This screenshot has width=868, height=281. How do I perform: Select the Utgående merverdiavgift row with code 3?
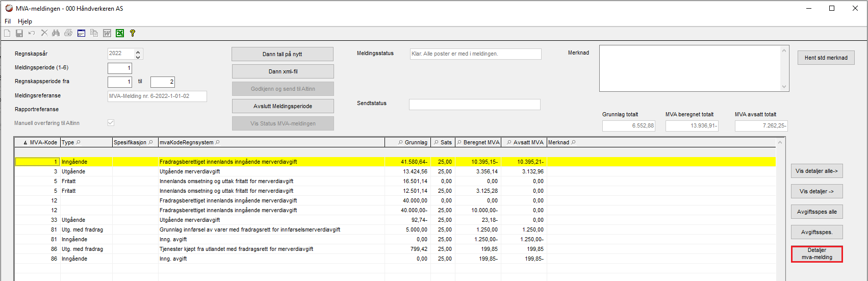coord(395,171)
